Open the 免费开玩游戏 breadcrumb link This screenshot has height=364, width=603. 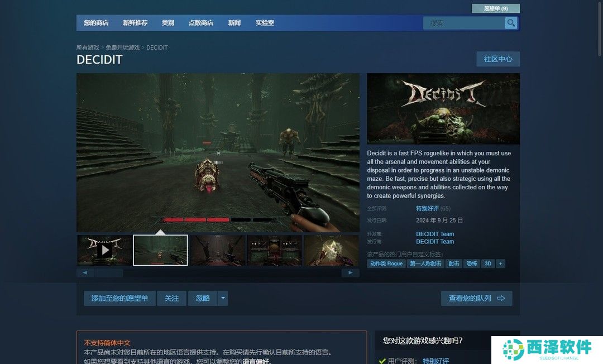(x=123, y=47)
